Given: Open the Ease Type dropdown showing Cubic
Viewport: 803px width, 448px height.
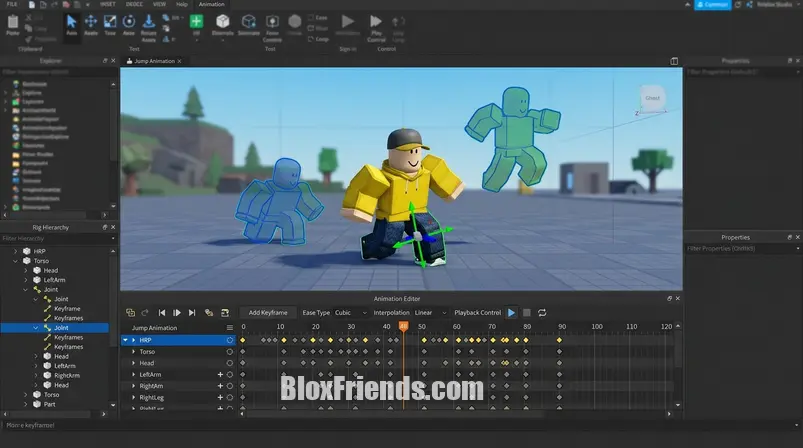Looking at the screenshot, I should (350, 313).
